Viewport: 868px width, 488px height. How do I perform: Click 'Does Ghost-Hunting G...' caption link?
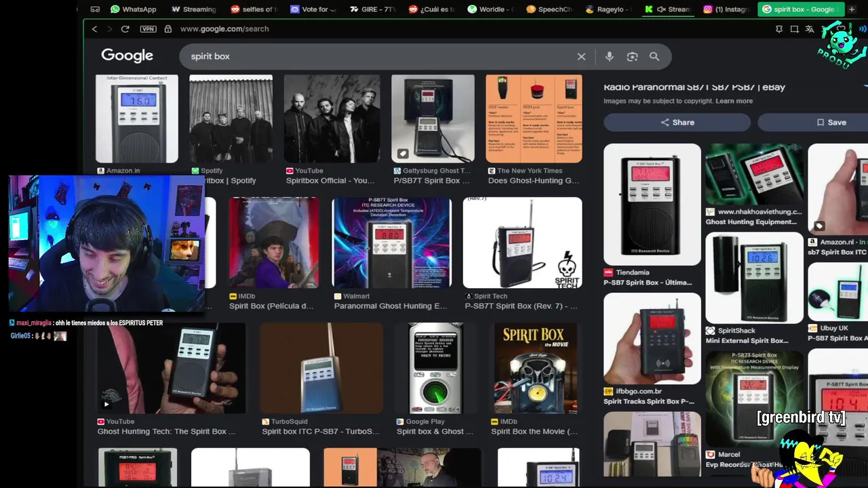534,181
